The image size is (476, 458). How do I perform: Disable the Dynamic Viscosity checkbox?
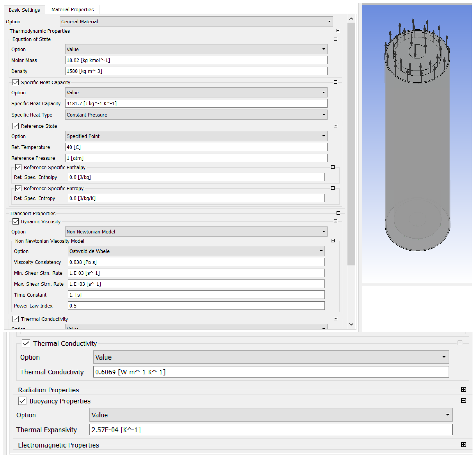click(x=16, y=221)
